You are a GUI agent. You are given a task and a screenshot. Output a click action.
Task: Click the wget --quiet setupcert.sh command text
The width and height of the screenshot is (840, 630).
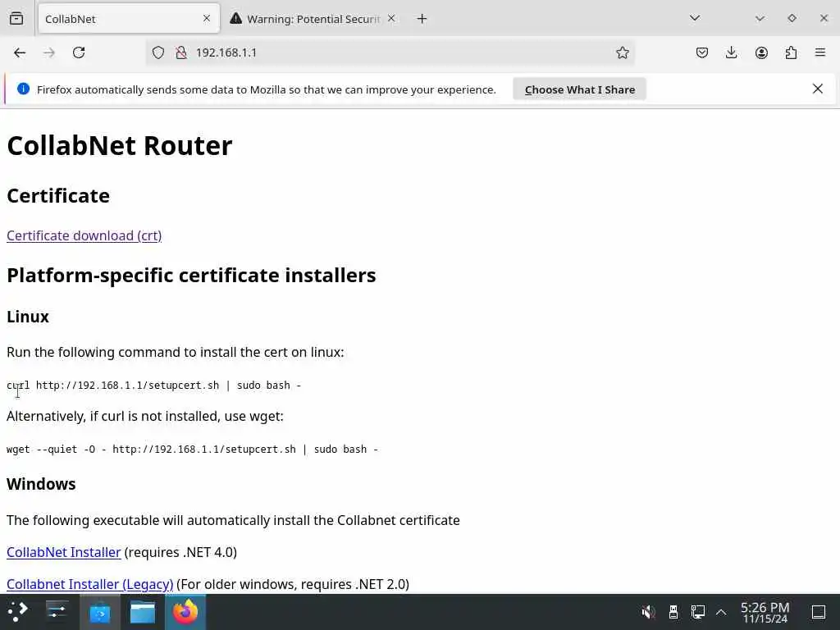(192, 449)
